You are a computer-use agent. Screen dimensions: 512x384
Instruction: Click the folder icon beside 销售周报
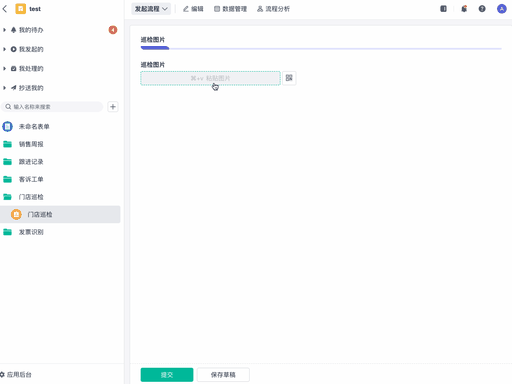point(7,144)
